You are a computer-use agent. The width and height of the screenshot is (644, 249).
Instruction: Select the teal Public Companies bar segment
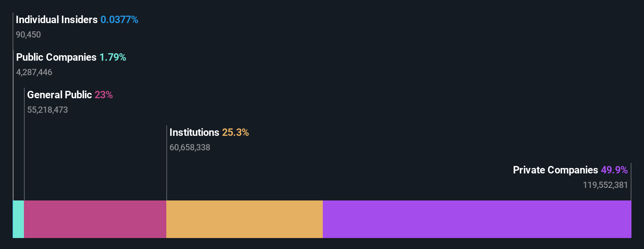18,219
